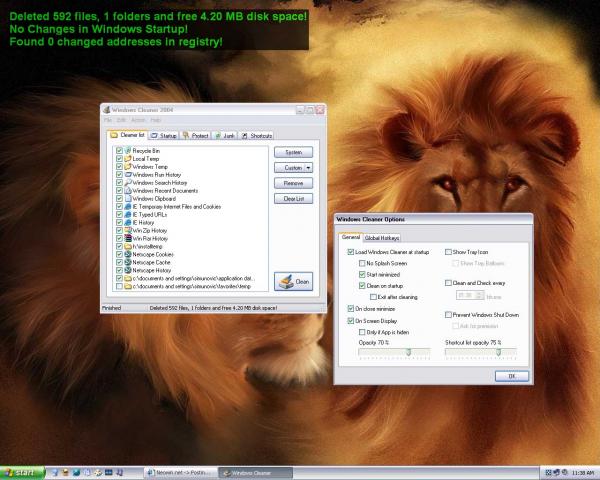Click the System button
Screen dimensions: 600x480
click(293, 152)
